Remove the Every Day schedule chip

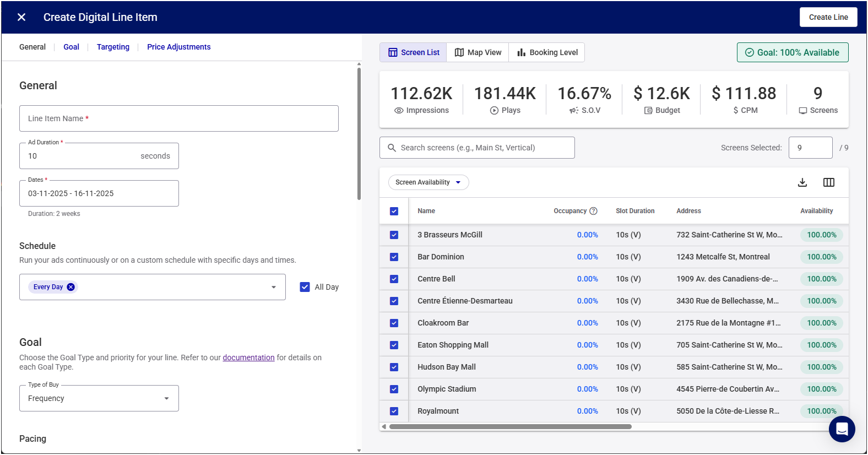coord(70,287)
